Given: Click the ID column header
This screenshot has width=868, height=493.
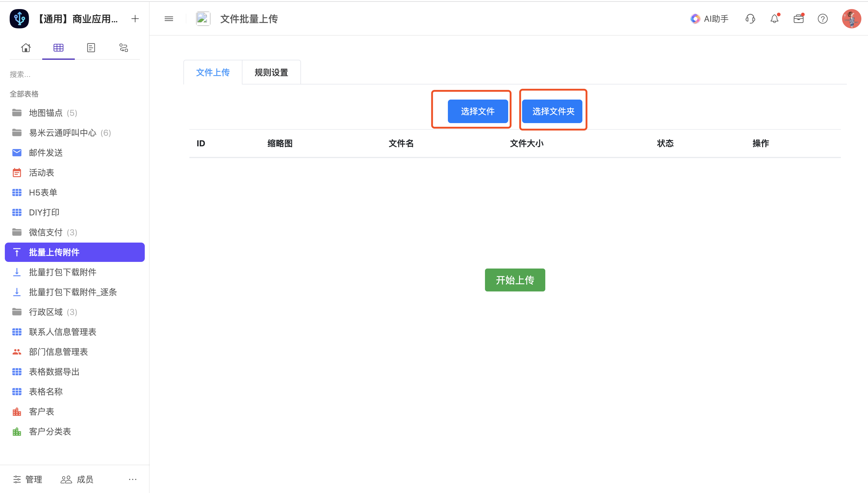Looking at the screenshot, I should coord(201,144).
